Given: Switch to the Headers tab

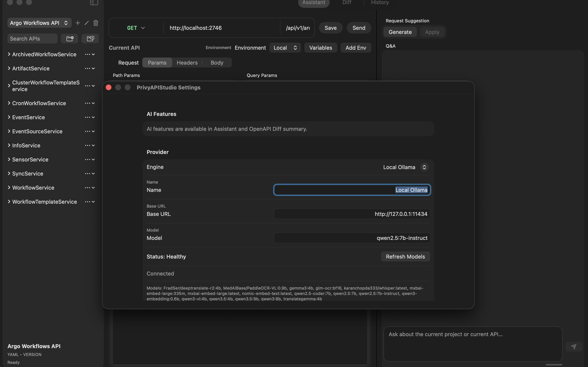Looking at the screenshot, I should 187,63.
